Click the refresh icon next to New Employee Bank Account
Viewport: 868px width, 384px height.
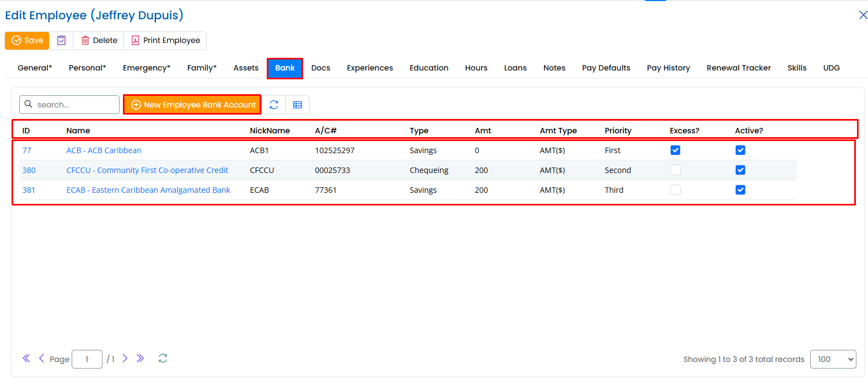pyautogui.click(x=274, y=105)
